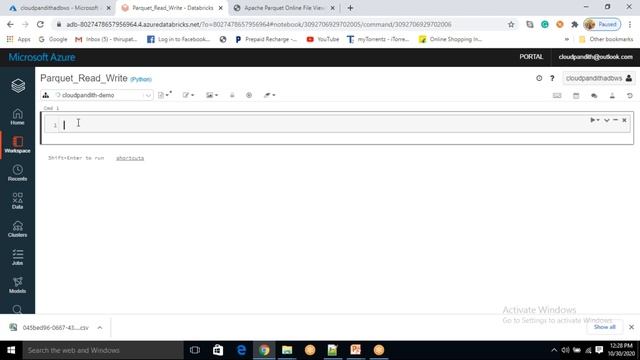Click the Permissions lock icon in toolbar

pyautogui.click(x=232, y=95)
